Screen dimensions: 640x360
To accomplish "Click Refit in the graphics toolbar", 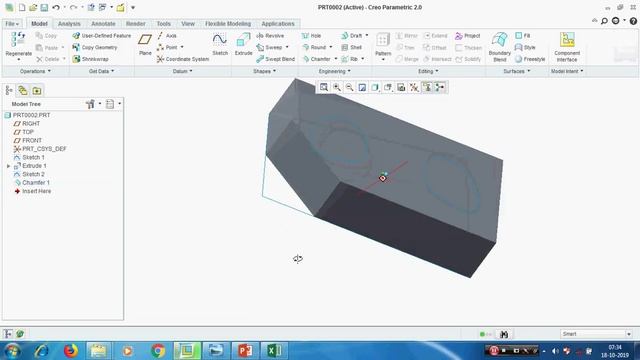I will point(324,87).
